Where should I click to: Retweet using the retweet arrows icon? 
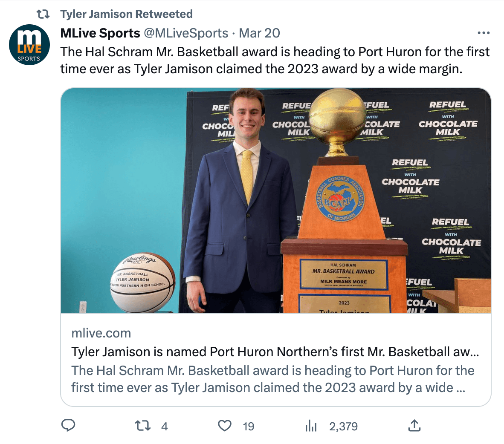pyautogui.click(x=143, y=426)
